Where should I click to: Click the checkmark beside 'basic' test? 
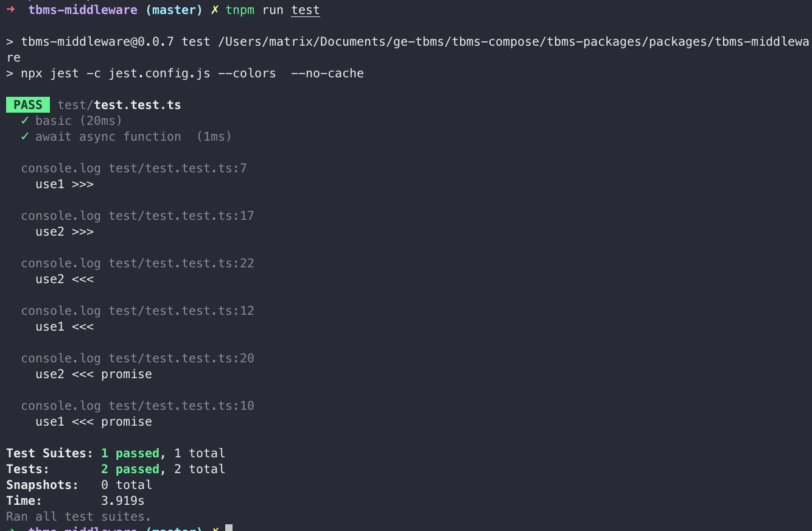point(25,121)
